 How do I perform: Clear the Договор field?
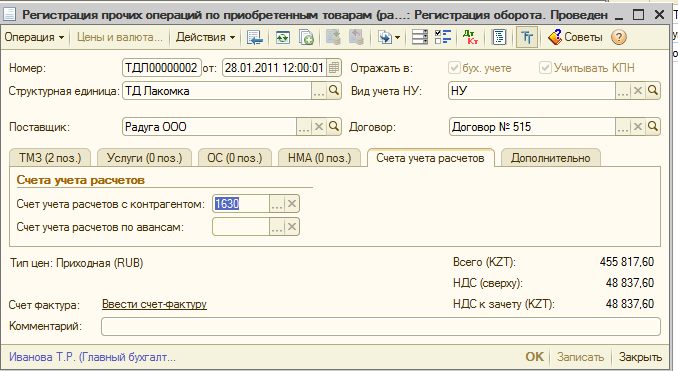[638, 127]
